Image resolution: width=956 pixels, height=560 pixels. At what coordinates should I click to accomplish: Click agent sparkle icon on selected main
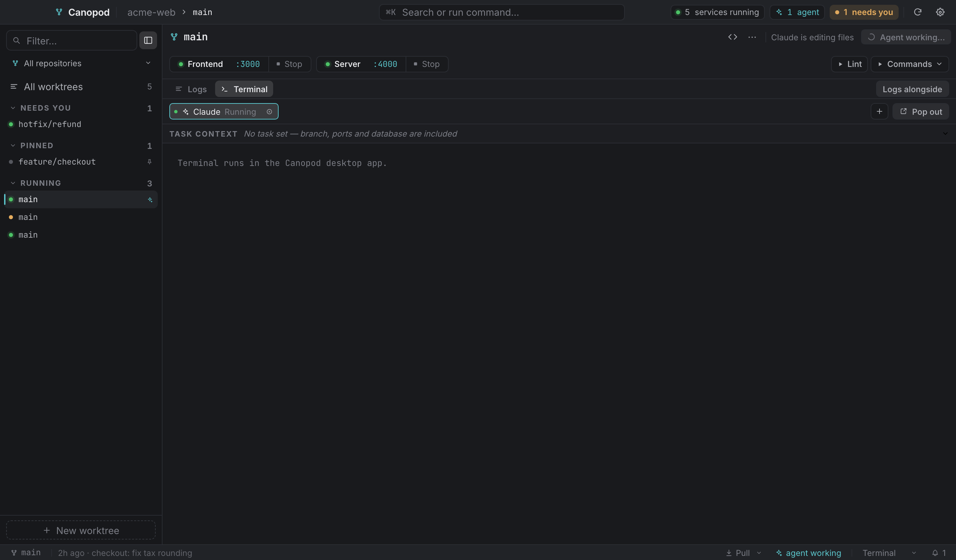click(150, 199)
